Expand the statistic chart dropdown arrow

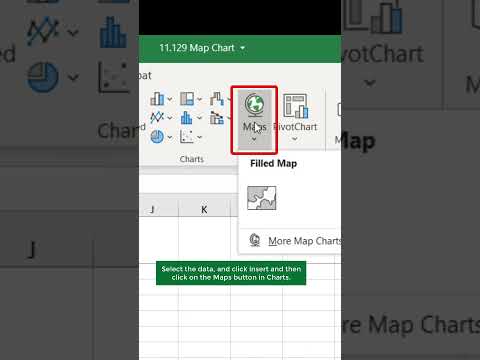(x=199, y=118)
